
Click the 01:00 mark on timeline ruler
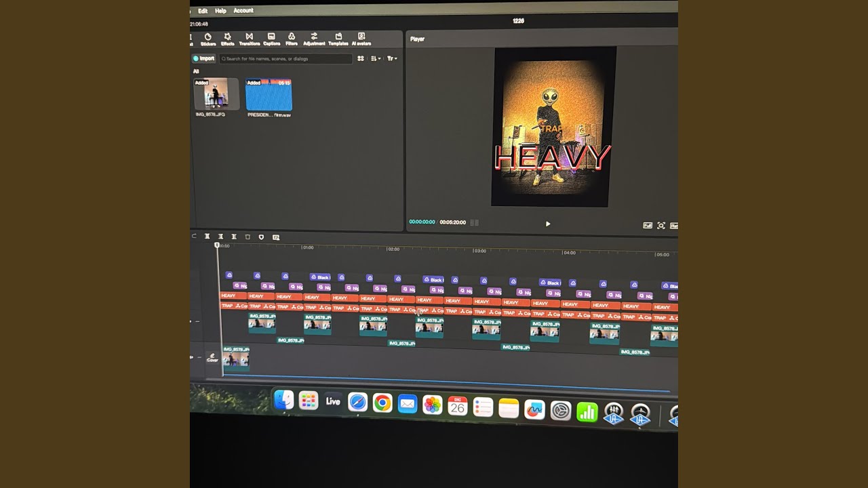(307, 247)
